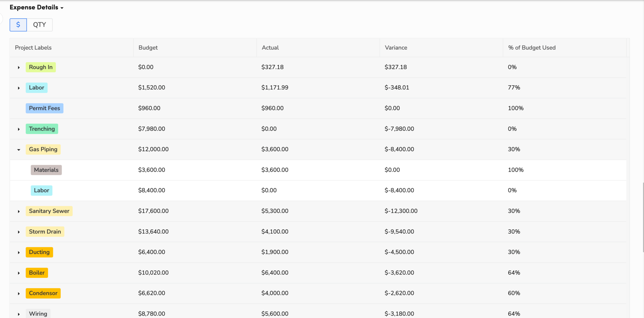Expand the Wiring category
The width and height of the screenshot is (644, 318).
click(18, 313)
